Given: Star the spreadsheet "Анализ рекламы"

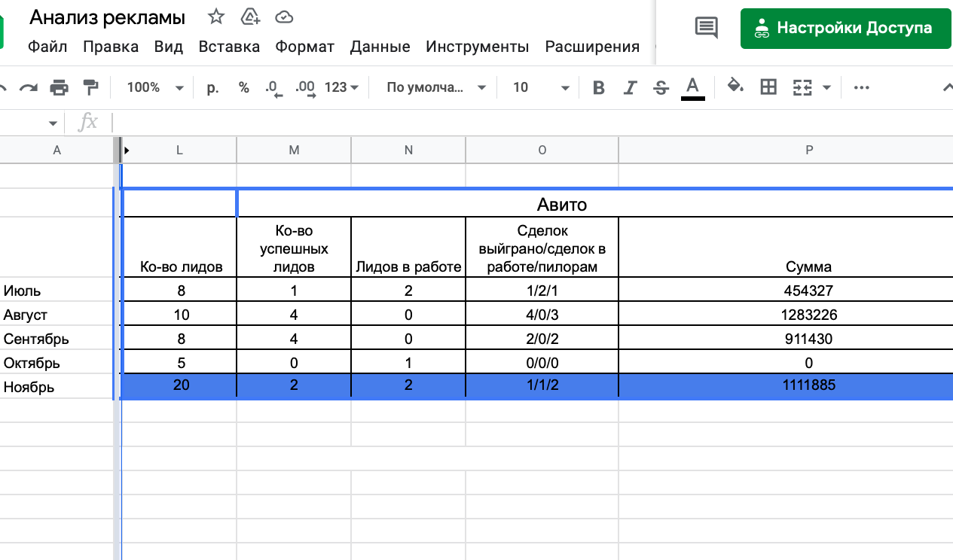Looking at the screenshot, I should (216, 16).
